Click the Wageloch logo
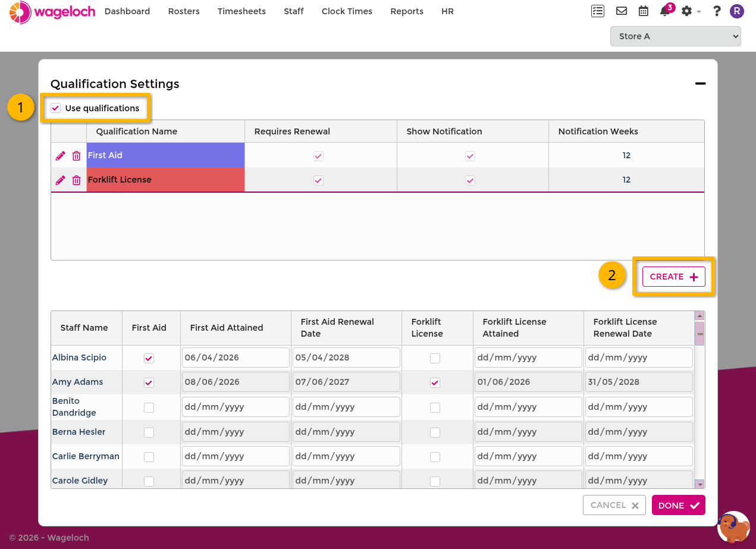756x549 pixels. click(x=52, y=12)
